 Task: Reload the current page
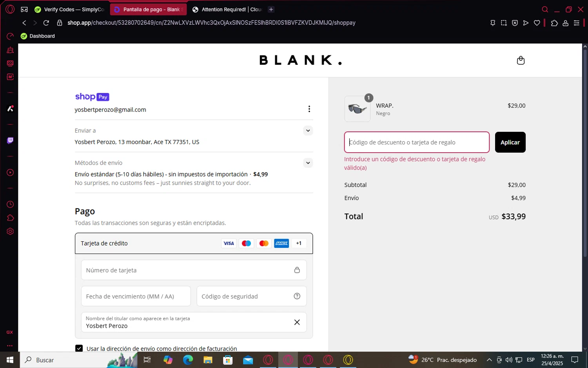pos(46,23)
